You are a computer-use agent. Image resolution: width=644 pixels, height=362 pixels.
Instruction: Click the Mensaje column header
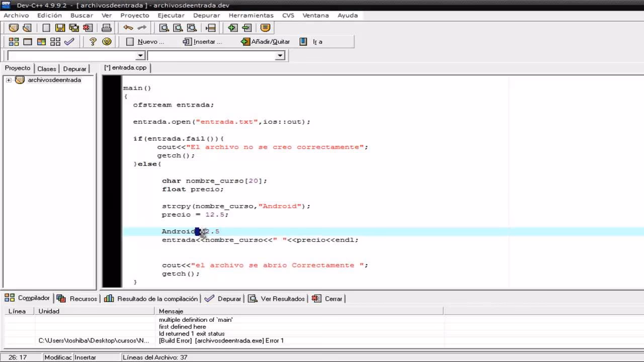click(299, 311)
